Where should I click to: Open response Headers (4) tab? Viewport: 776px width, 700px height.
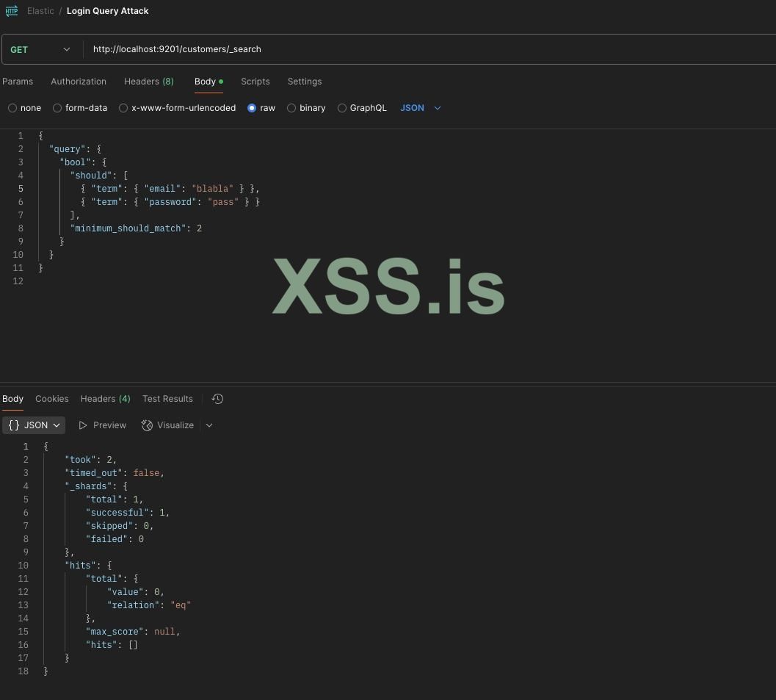point(106,399)
